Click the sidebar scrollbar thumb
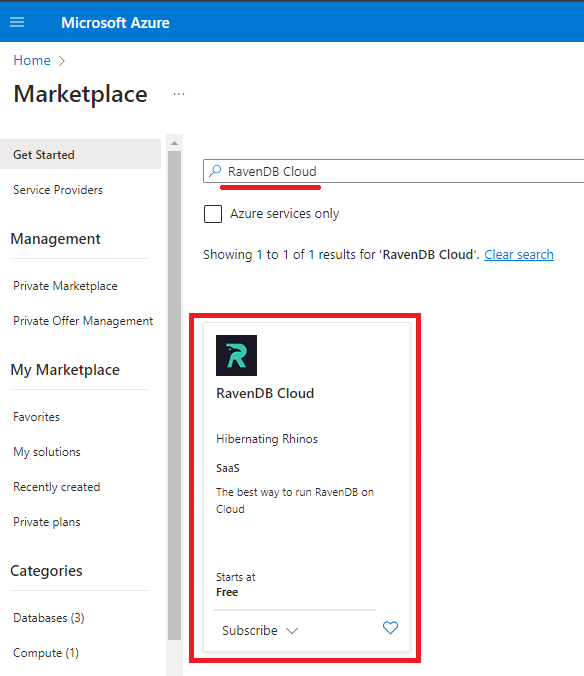 tap(175, 395)
